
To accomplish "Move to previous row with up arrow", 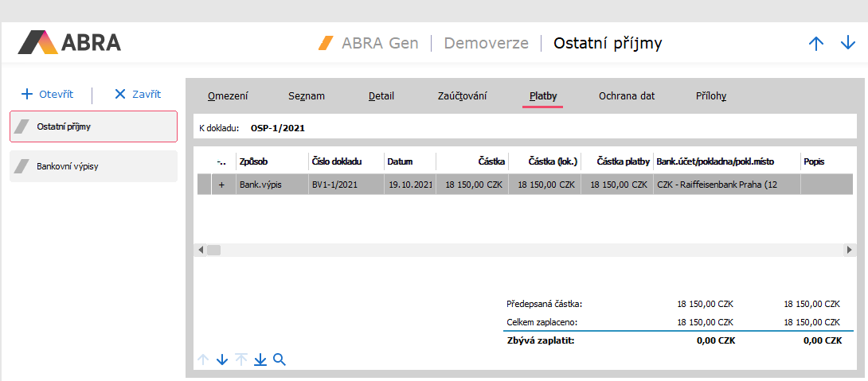I will (x=203, y=360).
